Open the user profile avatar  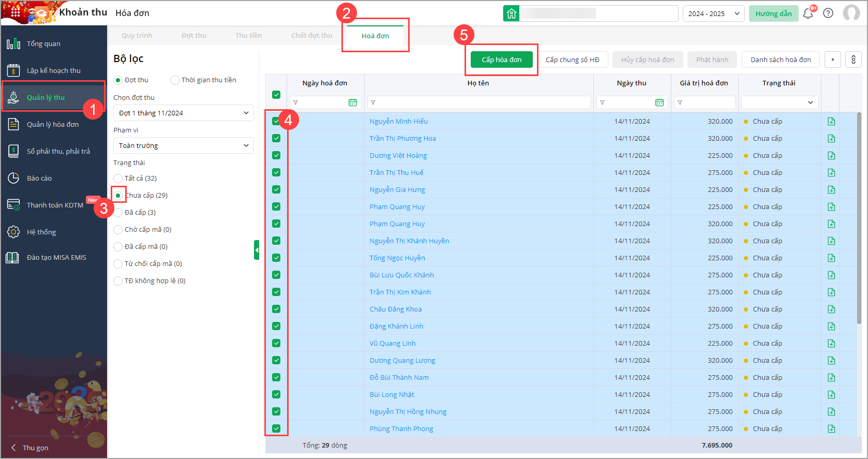pyautogui.click(x=851, y=13)
